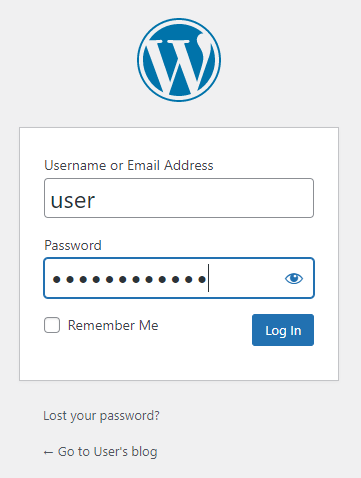Click the word user in the username box
Screen dimensions: 361x478
[73, 201]
